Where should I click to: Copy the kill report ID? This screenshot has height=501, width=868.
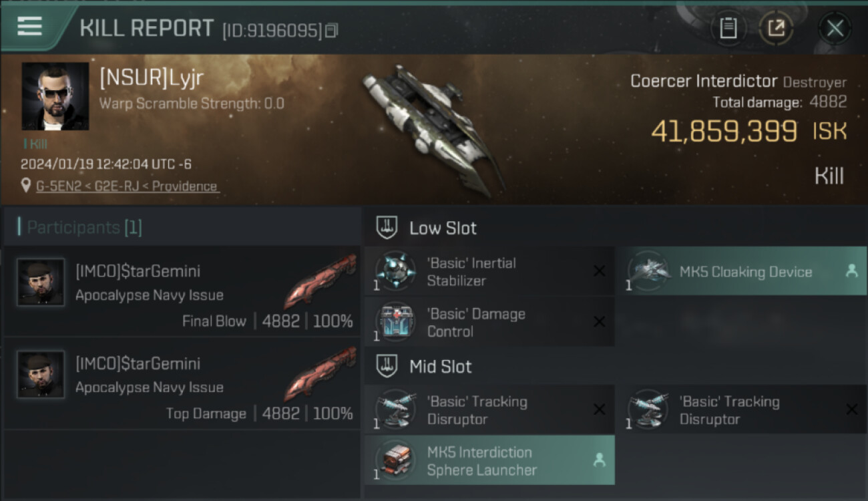coord(332,30)
